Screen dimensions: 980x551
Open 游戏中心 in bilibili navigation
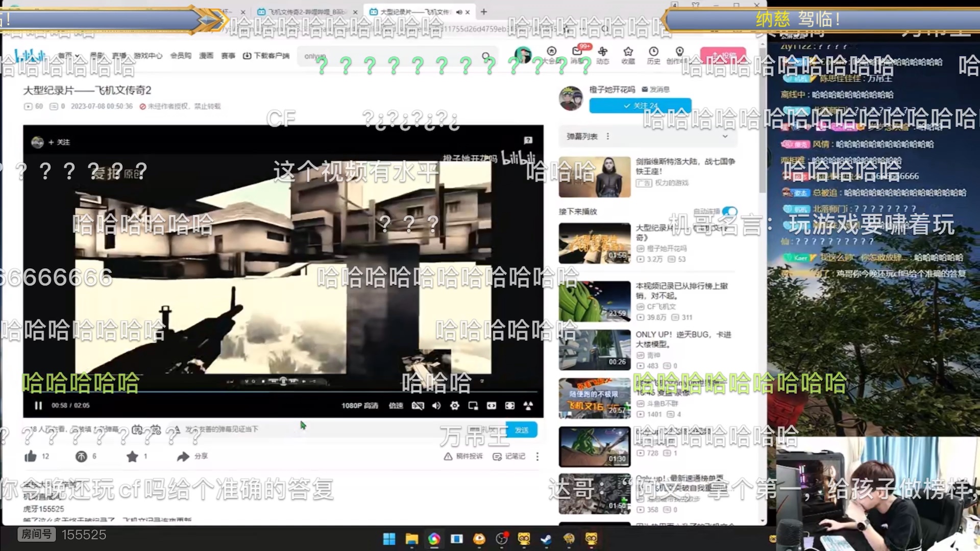click(x=148, y=56)
